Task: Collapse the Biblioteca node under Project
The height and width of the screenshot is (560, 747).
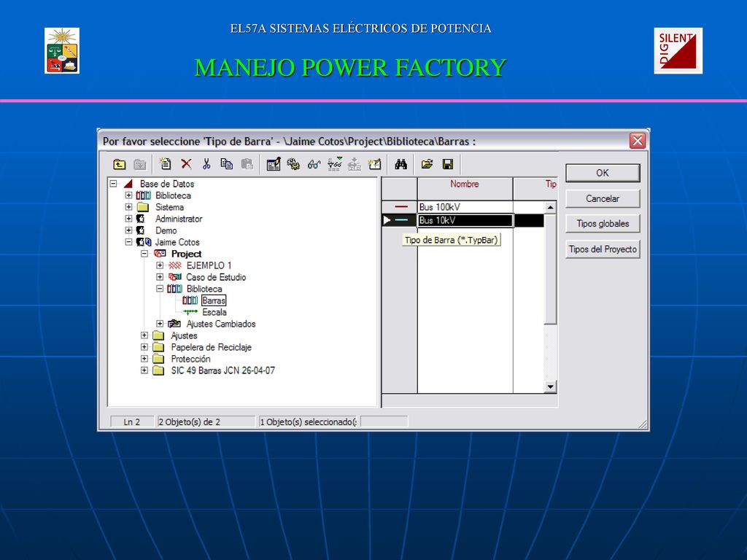Action: (160, 289)
